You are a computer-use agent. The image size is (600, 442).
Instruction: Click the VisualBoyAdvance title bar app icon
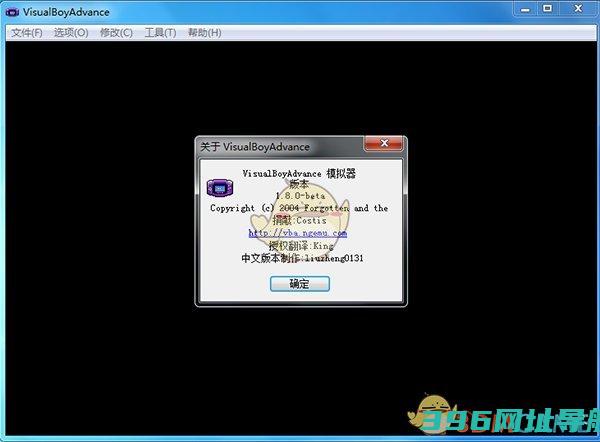pyautogui.click(x=12, y=12)
